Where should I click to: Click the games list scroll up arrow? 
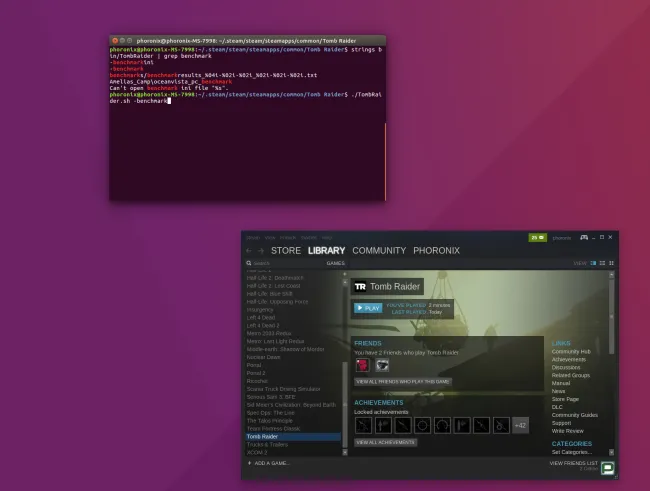tap(345, 282)
